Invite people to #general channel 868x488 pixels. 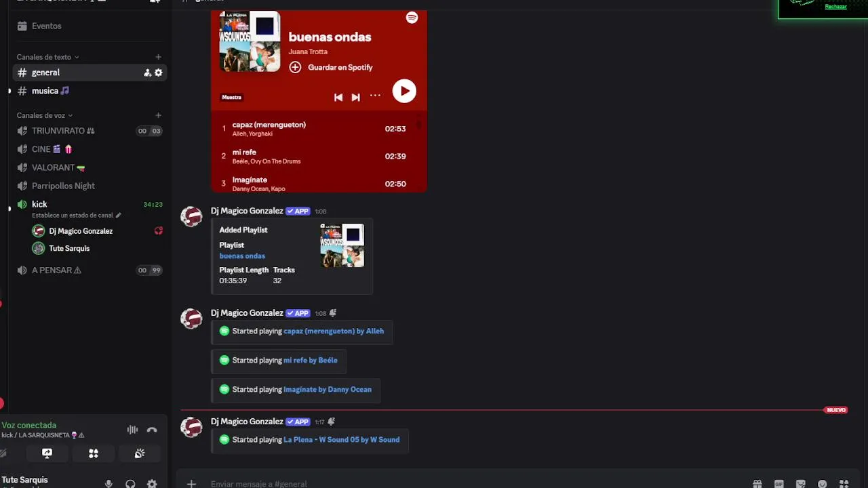(147, 73)
